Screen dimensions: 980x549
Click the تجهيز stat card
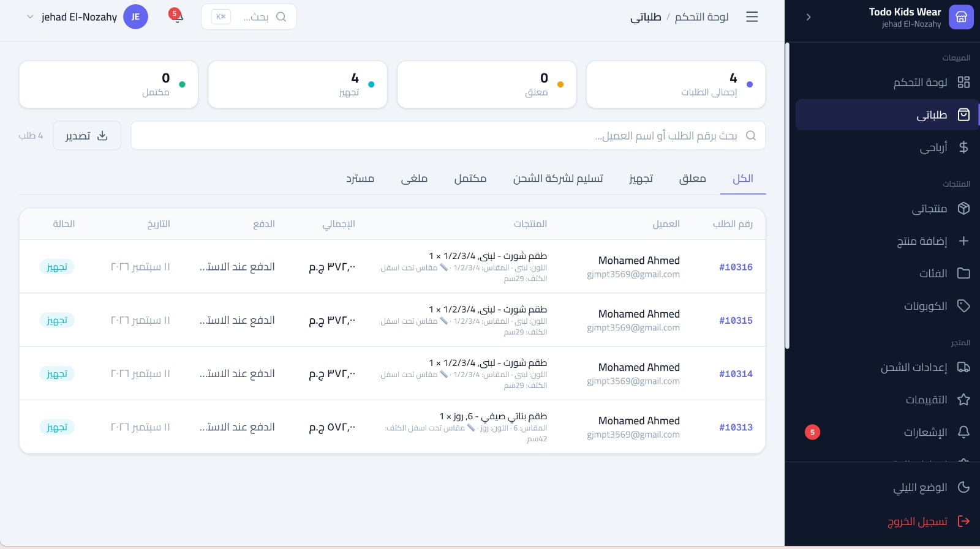click(298, 84)
